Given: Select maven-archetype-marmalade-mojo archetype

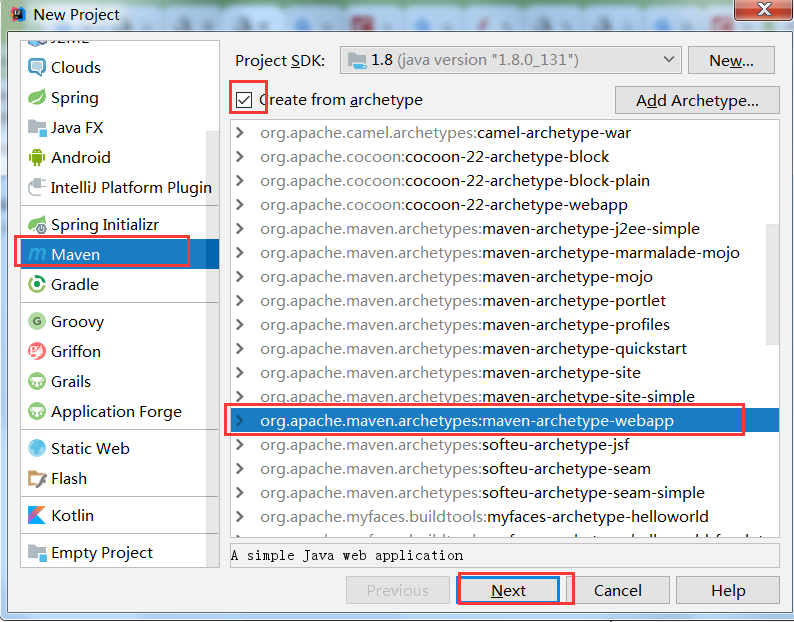Looking at the screenshot, I should click(x=504, y=252).
